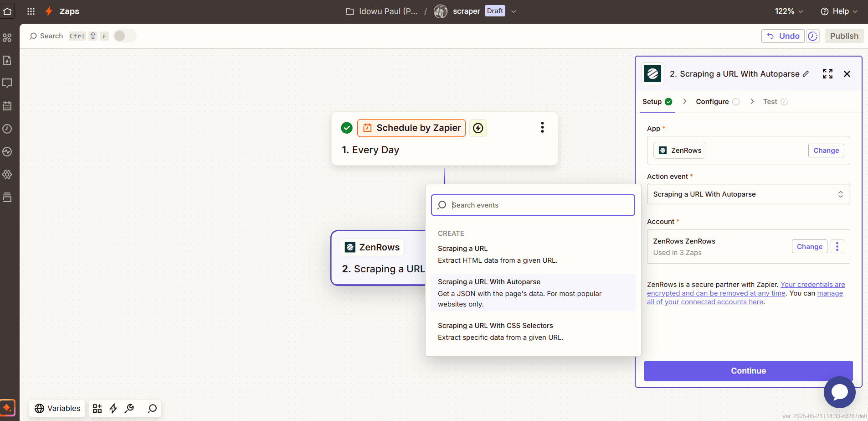Open the sidebar apps/components icon
Screen dimensions: 868x421
(7, 37)
